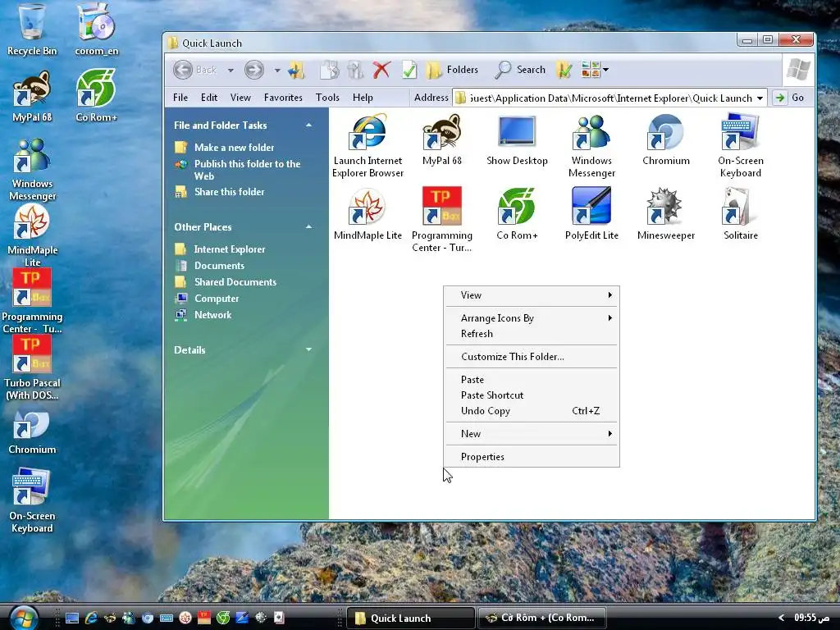Open the File menu
The width and height of the screenshot is (840, 630).
pyautogui.click(x=180, y=98)
